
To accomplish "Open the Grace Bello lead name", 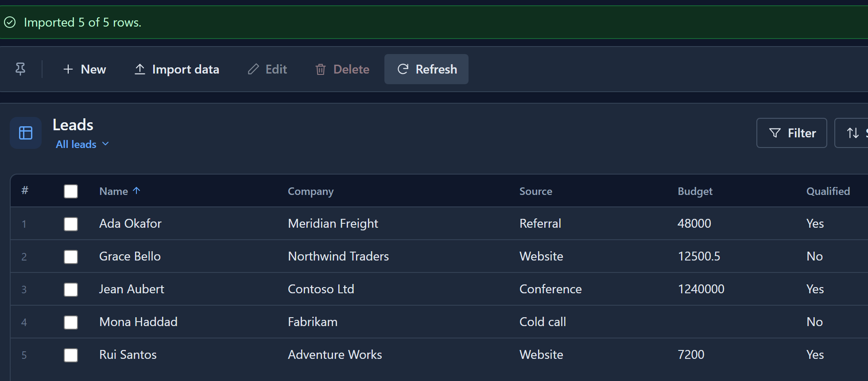I will tap(130, 256).
